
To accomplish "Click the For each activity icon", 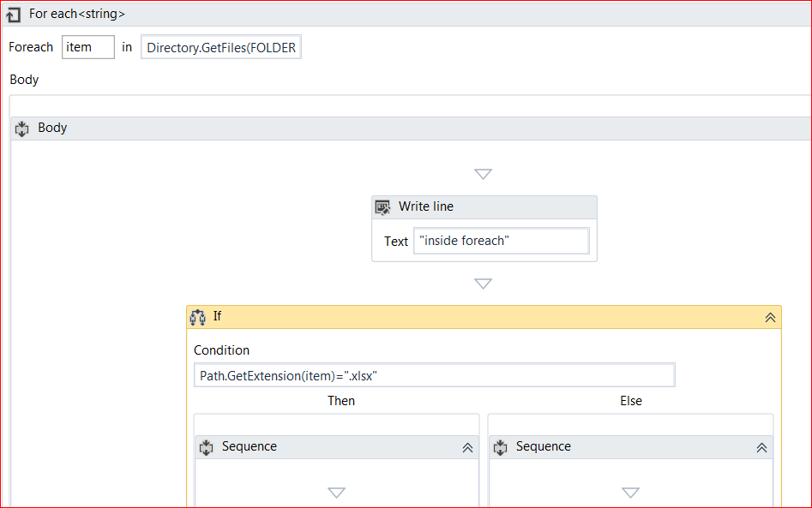I will point(14,15).
